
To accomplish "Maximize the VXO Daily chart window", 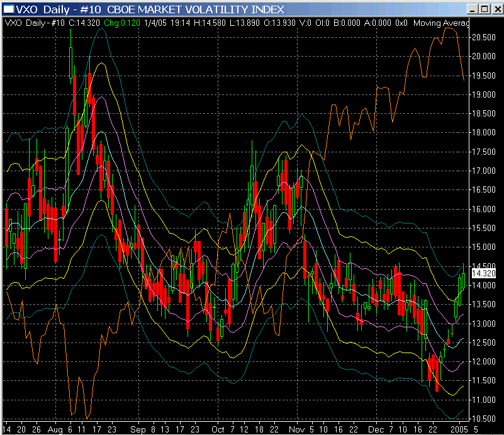I will point(484,9).
